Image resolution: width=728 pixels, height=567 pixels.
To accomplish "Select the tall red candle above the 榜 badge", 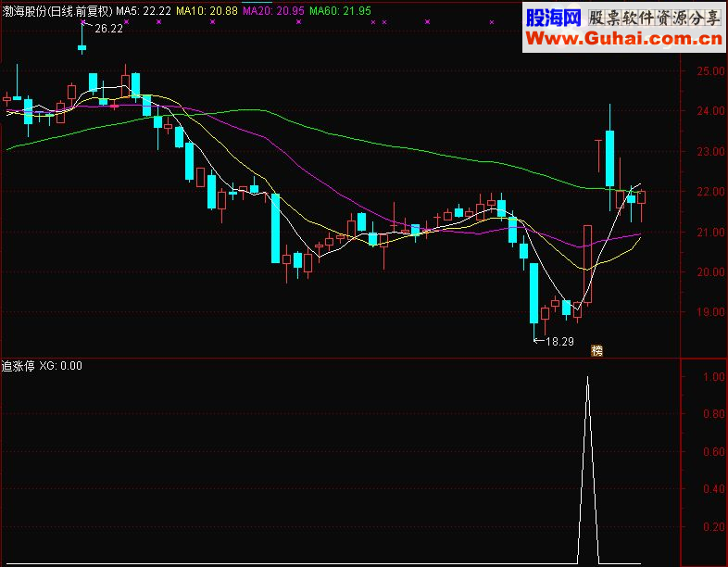I will pos(587,264).
